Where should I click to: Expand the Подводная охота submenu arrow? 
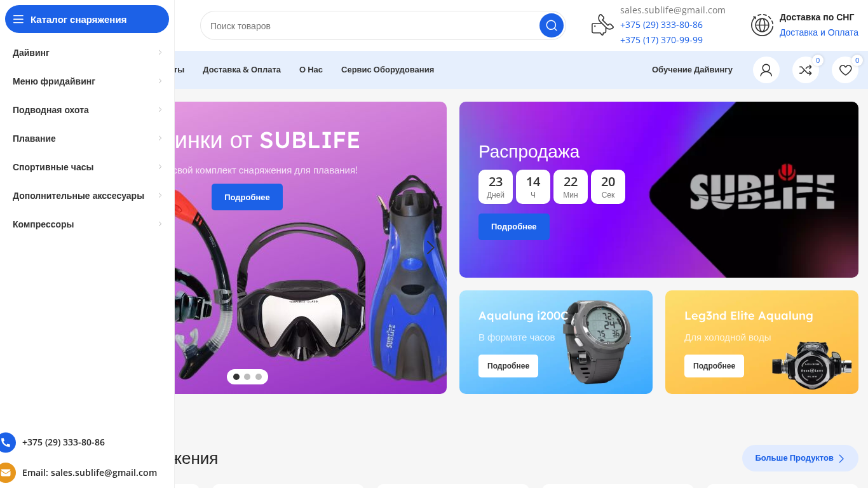(x=160, y=109)
